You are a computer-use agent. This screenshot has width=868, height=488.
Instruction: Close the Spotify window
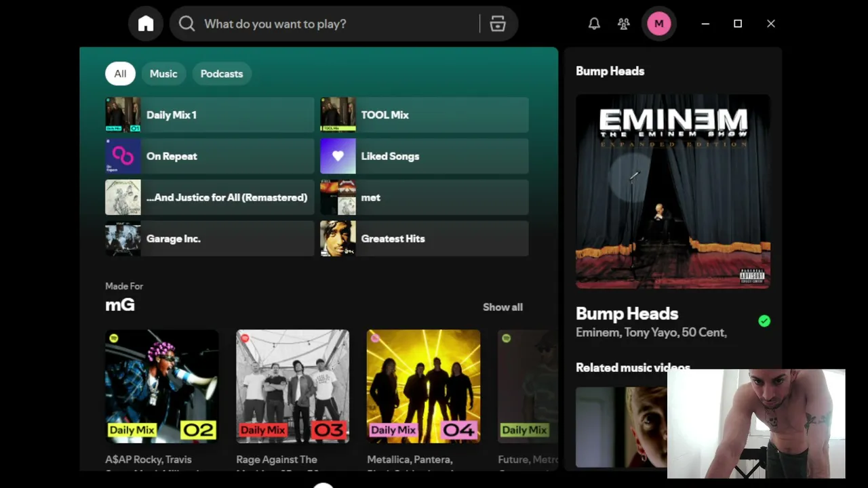point(771,24)
